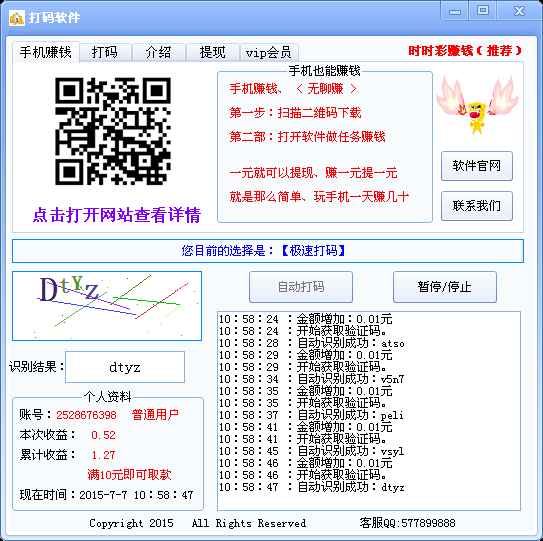Switch to the 手机赚钱 tab
This screenshot has width=543, height=541.
point(46,52)
